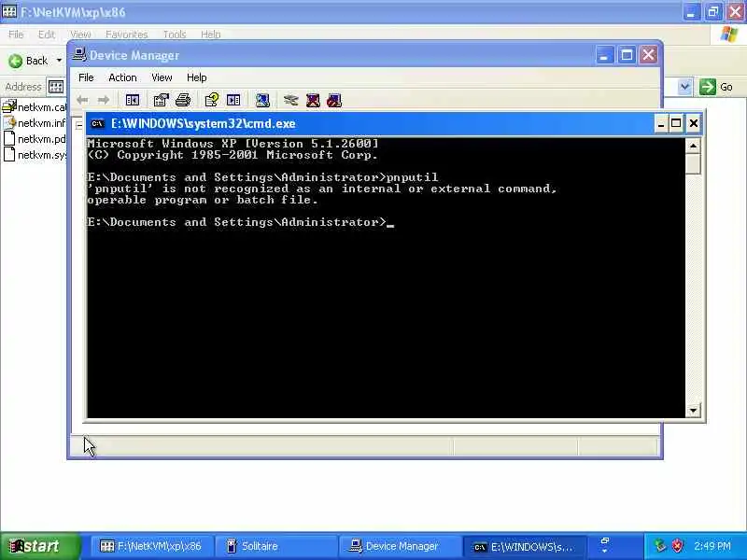
Task: Minimize the cmd.exe window
Action: (x=661, y=124)
